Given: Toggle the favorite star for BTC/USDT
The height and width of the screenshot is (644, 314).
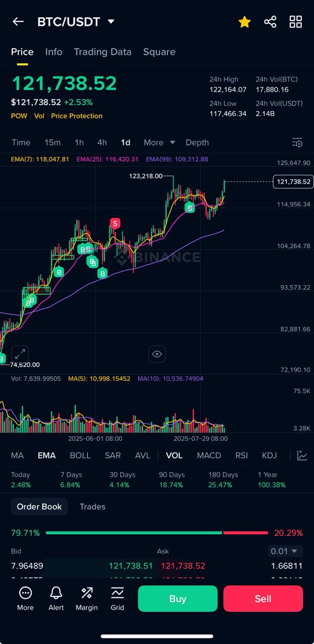Looking at the screenshot, I should point(244,21).
